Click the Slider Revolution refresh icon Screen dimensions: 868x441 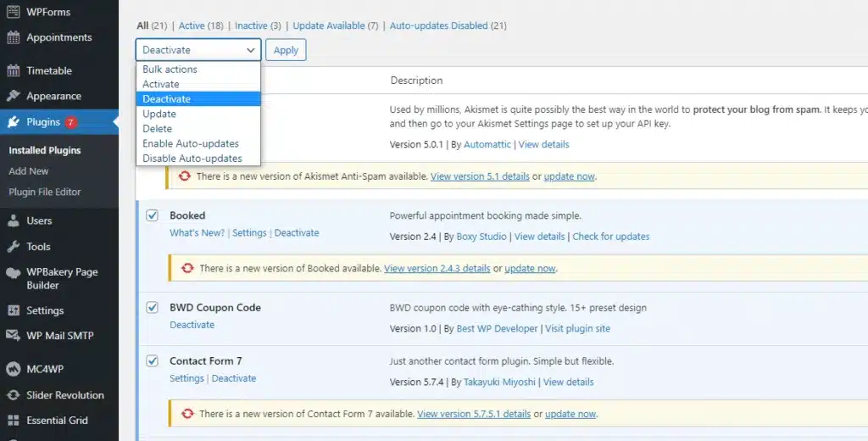pos(14,395)
